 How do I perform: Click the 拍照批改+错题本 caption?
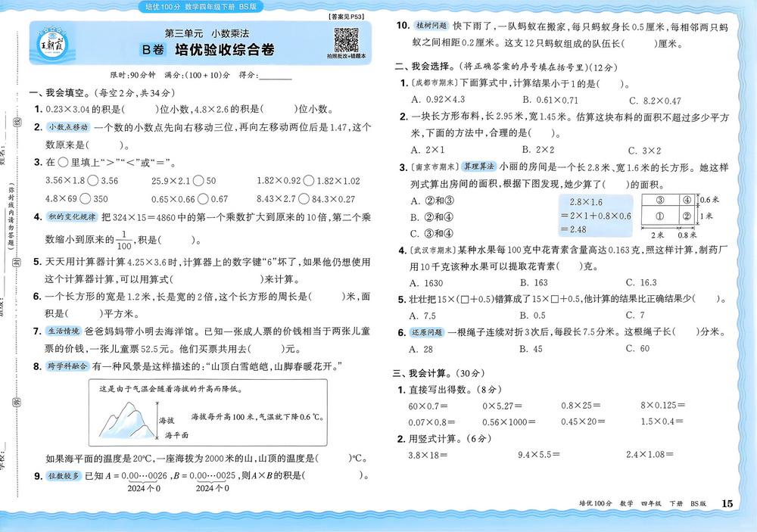click(346, 56)
